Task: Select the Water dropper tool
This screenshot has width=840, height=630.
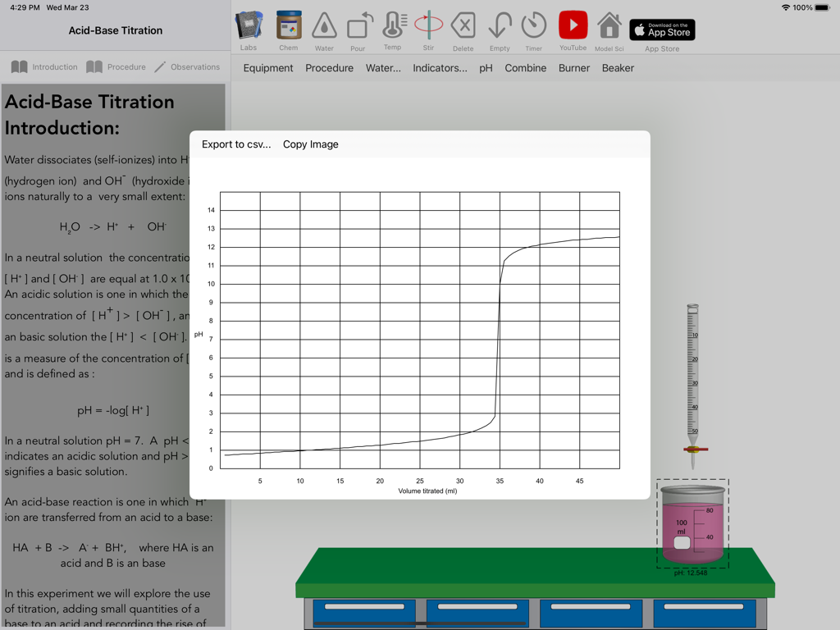Action: coord(324,29)
